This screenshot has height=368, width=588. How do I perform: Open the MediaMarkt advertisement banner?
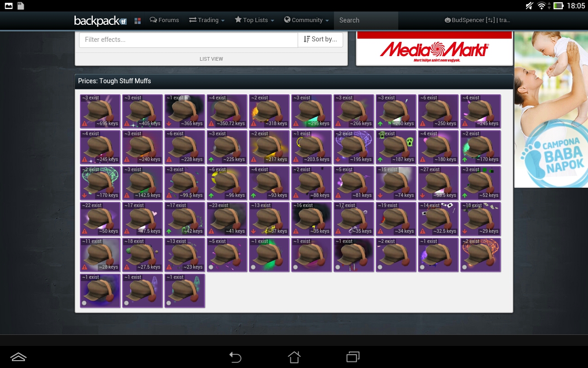tap(434, 49)
